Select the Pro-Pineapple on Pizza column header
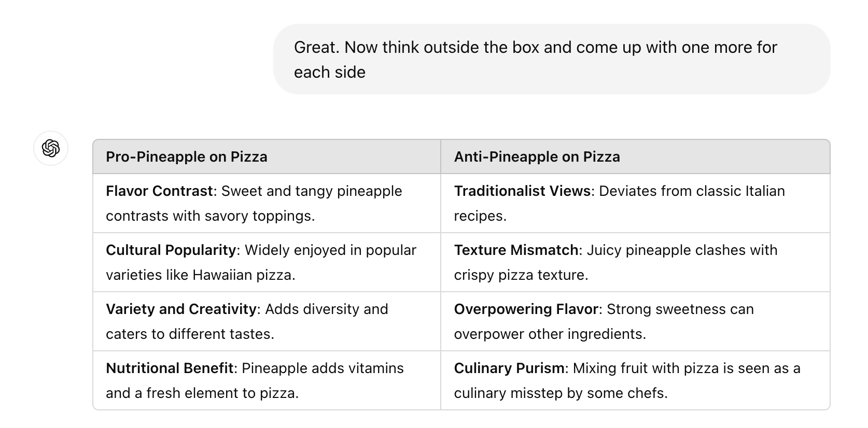The image size is (868, 428). (x=187, y=157)
